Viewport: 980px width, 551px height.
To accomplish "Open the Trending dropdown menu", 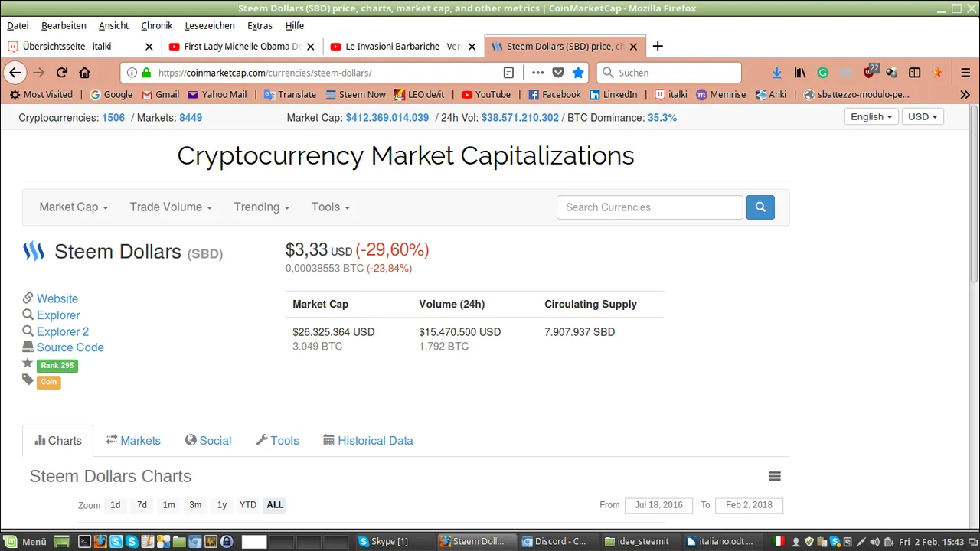I will (x=262, y=207).
